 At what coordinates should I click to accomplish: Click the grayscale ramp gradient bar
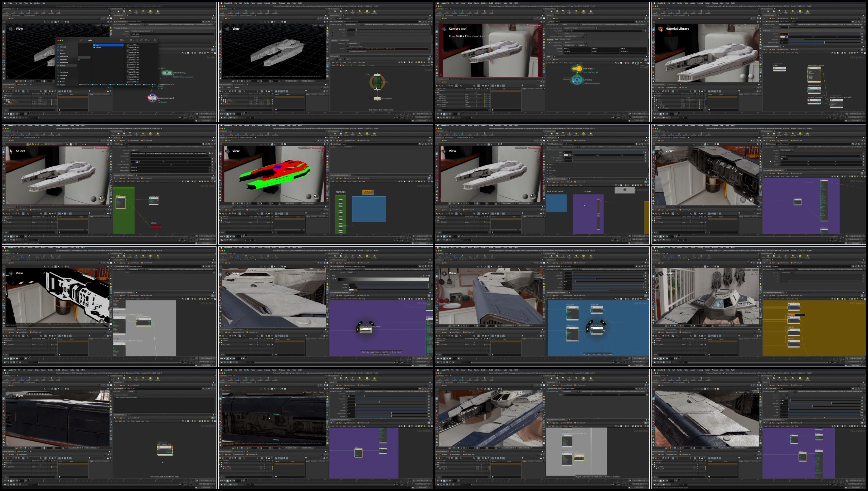pyautogui.click(x=383, y=279)
